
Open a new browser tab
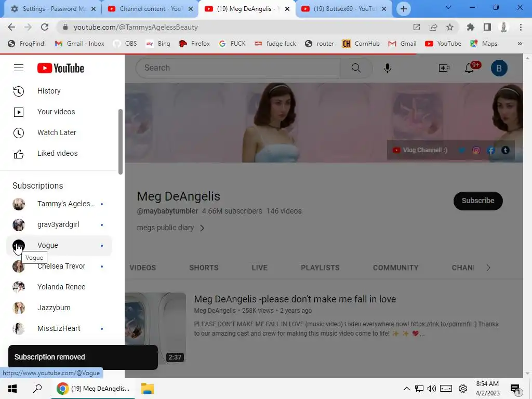pyautogui.click(x=403, y=9)
